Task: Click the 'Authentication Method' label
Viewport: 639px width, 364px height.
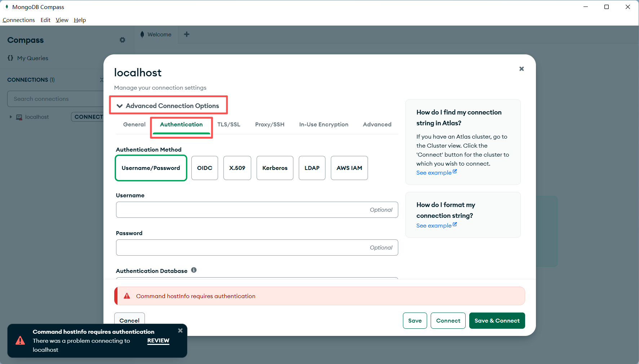Action: coord(148,149)
